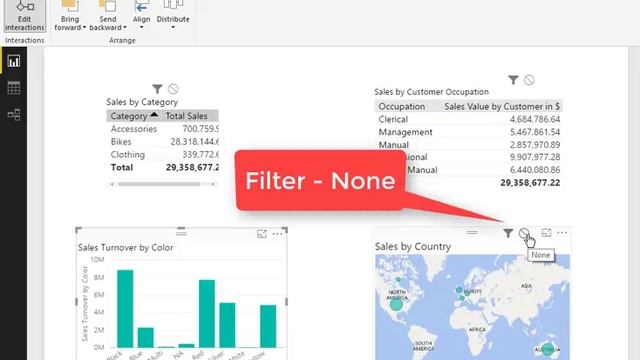640x360 pixels.
Task: Select the Yellow bar in the color chart
Action: click(x=268, y=326)
